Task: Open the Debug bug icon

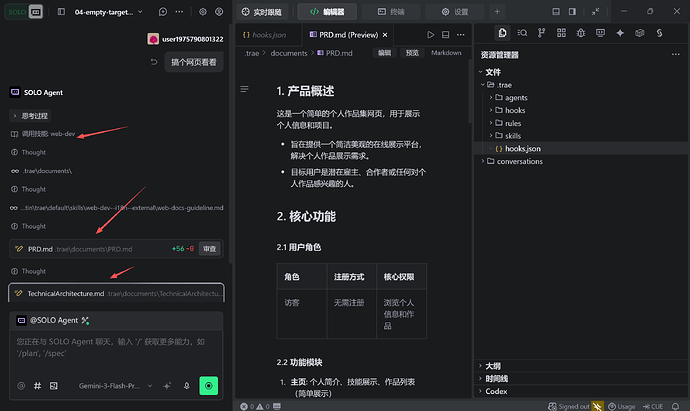Action: (x=581, y=33)
